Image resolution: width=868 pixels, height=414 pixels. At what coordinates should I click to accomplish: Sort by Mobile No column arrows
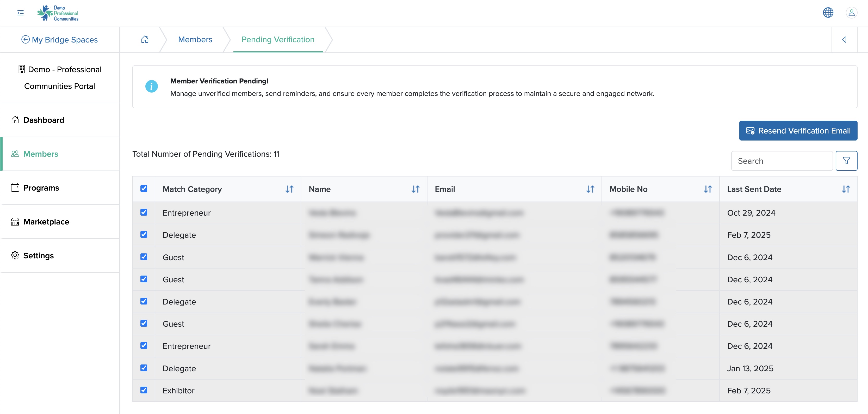(x=708, y=189)
